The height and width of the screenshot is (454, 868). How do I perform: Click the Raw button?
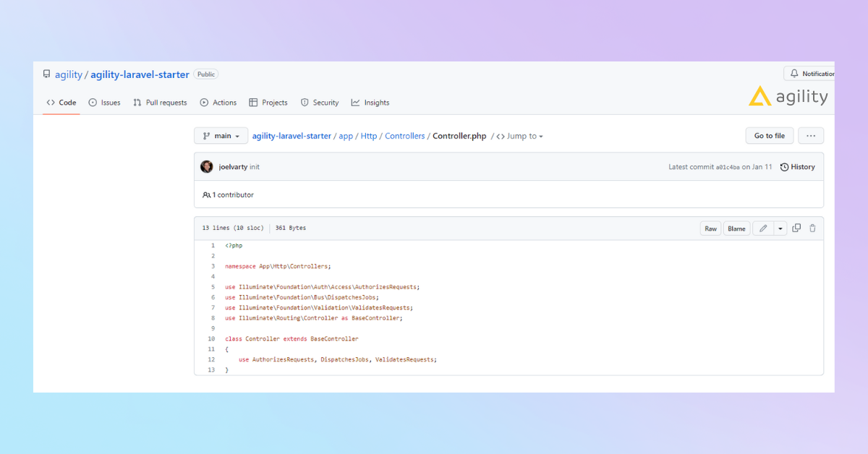coord(710,228)
